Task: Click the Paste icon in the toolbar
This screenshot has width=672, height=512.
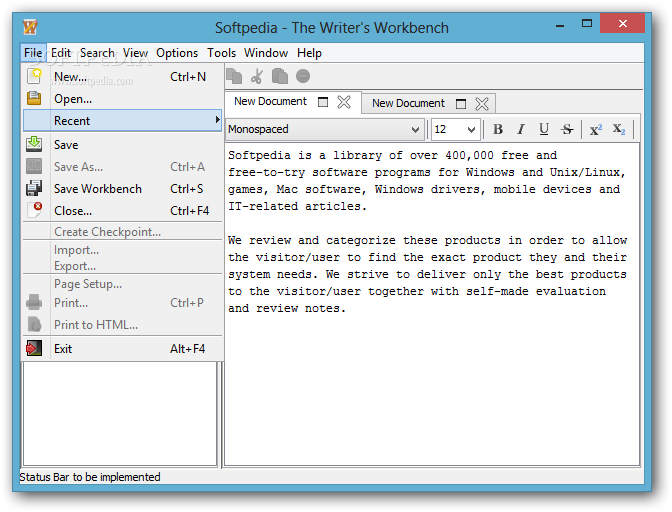Action: [280, 76]
